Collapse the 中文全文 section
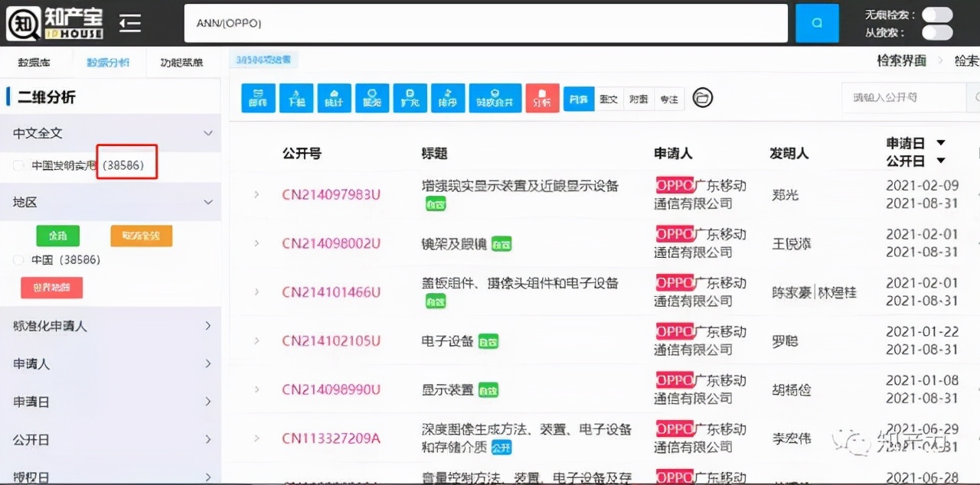The width and height of the screenshot is (980, 485). click(207, 133)
